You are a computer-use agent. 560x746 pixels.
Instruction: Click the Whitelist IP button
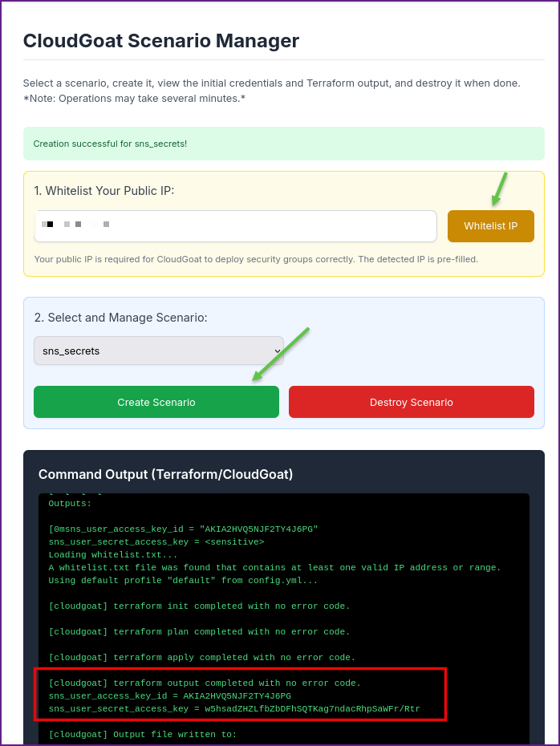pos(490,226)
